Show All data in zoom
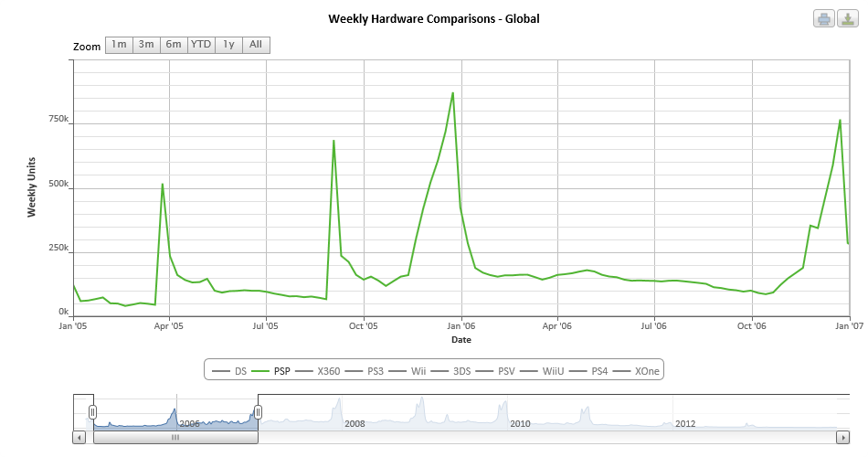 coord(256,45)
